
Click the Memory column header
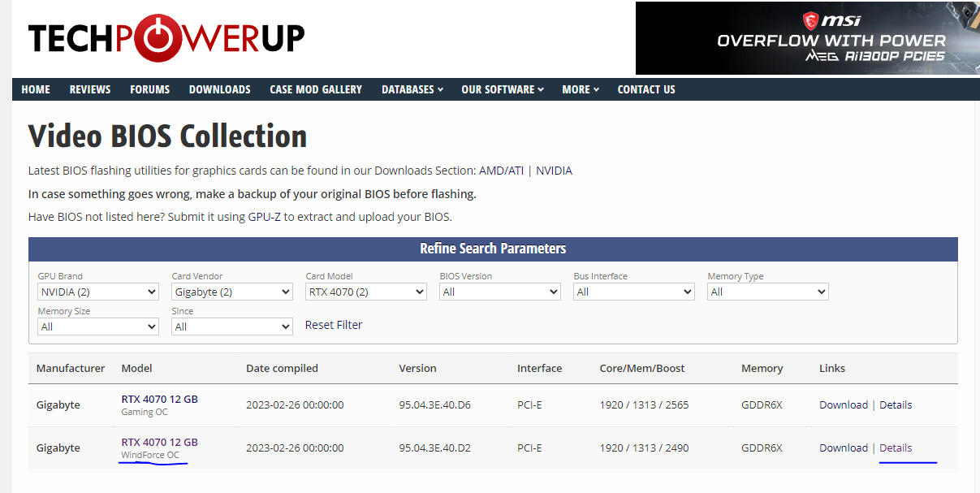point(762,368)
